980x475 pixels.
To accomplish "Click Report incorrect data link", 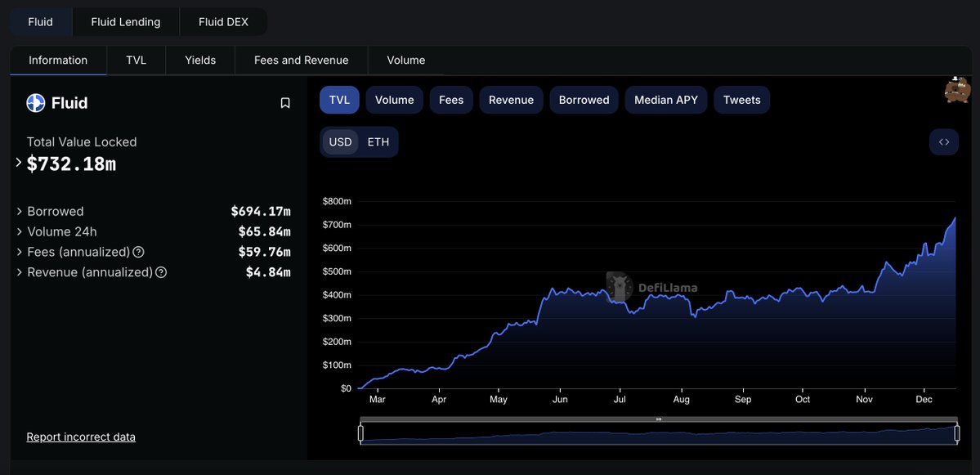I will click(x=81, y=437).
